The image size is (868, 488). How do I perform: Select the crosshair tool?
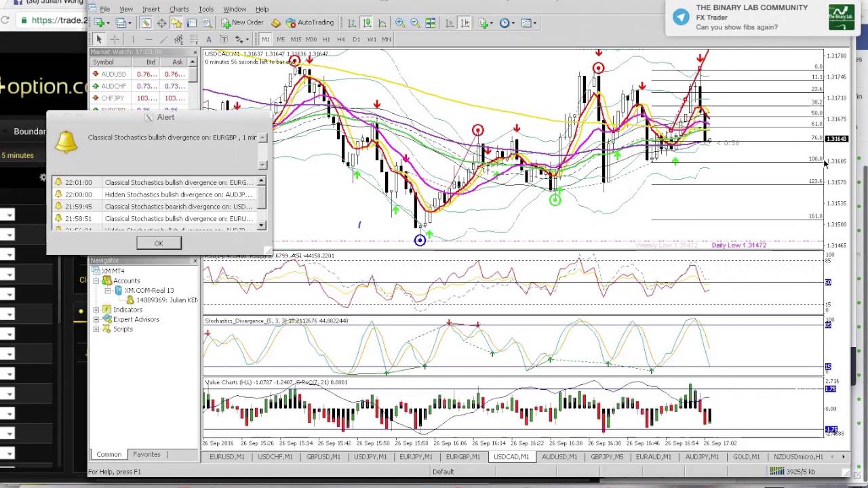click(x=115, y=39)
